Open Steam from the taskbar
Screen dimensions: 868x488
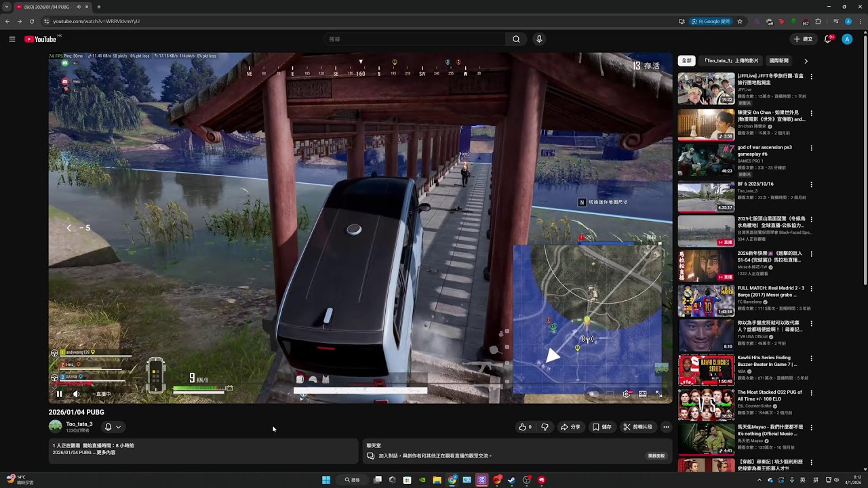[x=512, y=480]
